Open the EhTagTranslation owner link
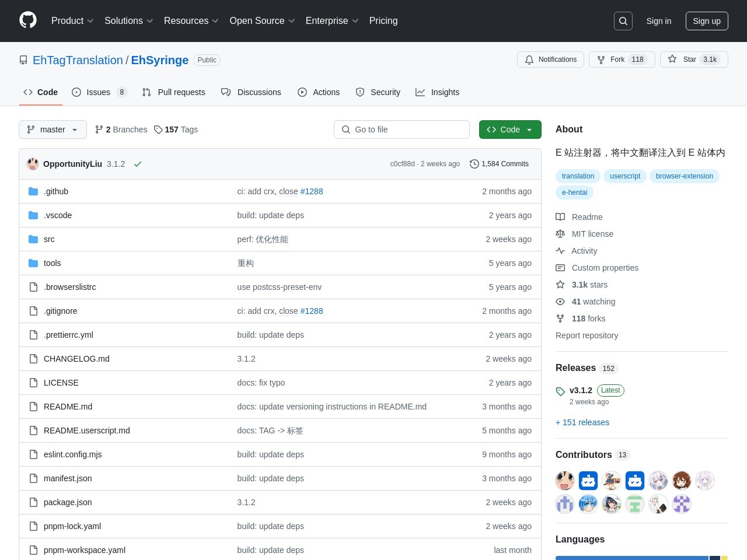The width and height of the screenshot is (747, 560). [x=78, y=60]
